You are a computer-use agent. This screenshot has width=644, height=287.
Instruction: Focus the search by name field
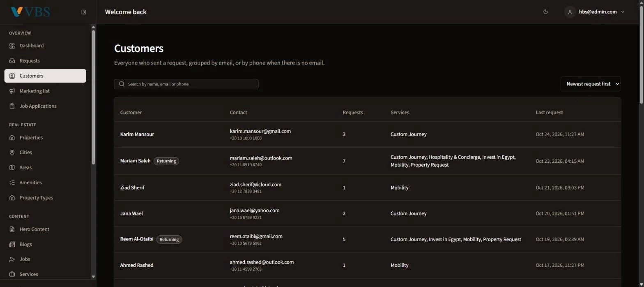186,84
